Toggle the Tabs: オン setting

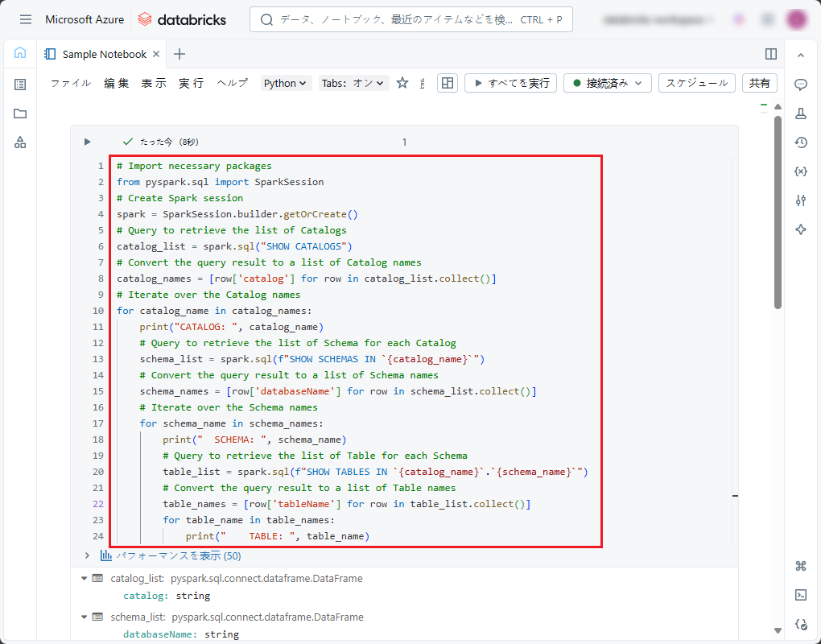coord(353,83)
